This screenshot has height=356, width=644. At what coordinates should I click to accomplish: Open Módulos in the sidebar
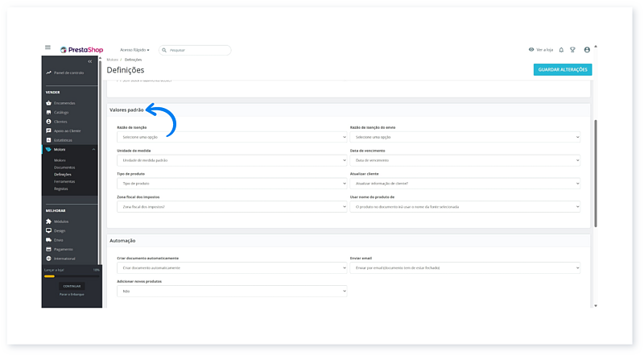[60, 221]
